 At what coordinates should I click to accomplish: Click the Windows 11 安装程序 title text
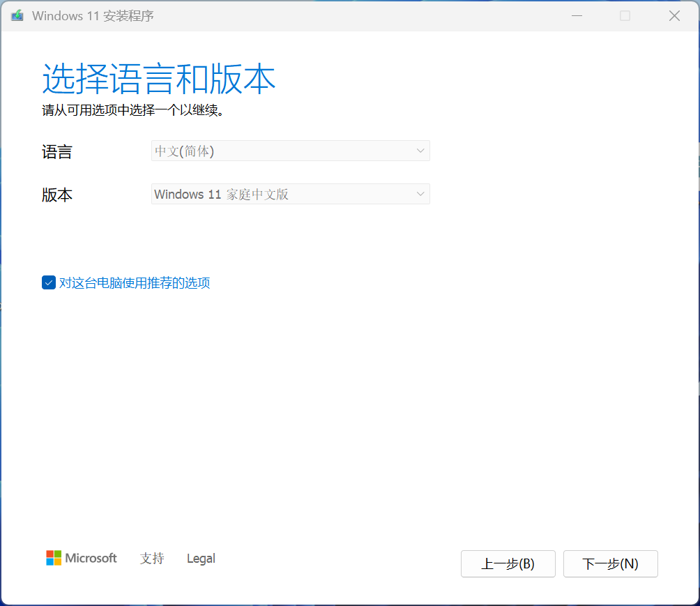click(x=93, y=16)
